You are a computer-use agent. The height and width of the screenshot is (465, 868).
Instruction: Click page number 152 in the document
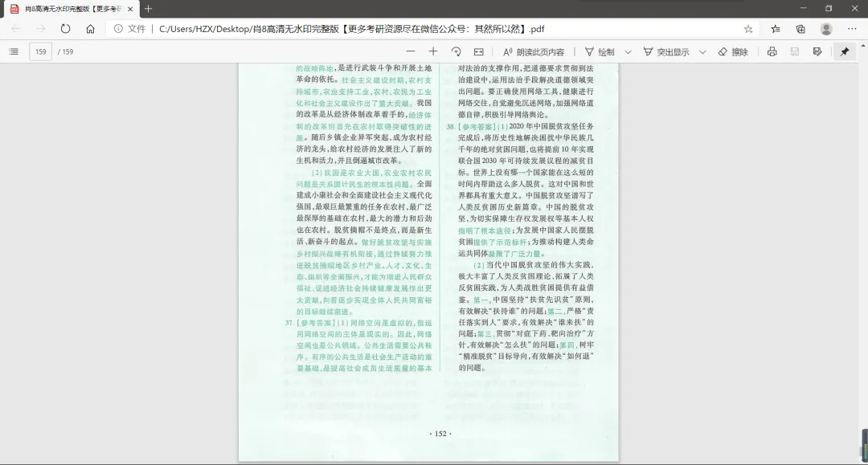440,434
